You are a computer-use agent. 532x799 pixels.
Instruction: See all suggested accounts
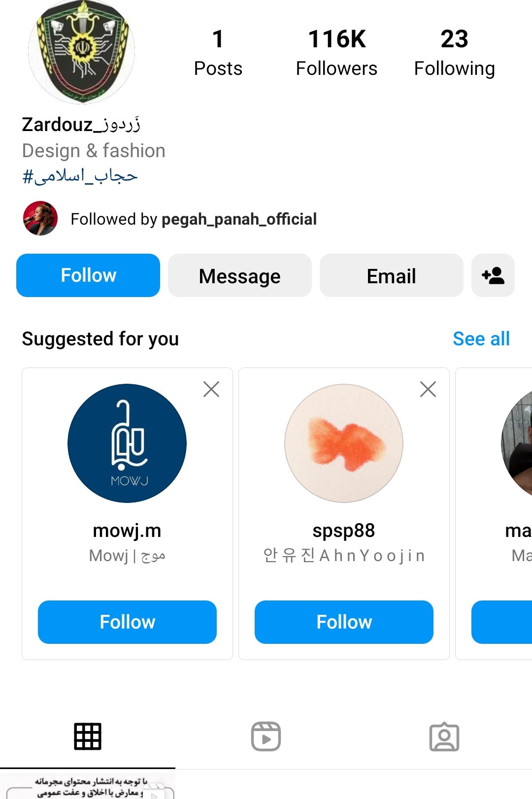481,339
